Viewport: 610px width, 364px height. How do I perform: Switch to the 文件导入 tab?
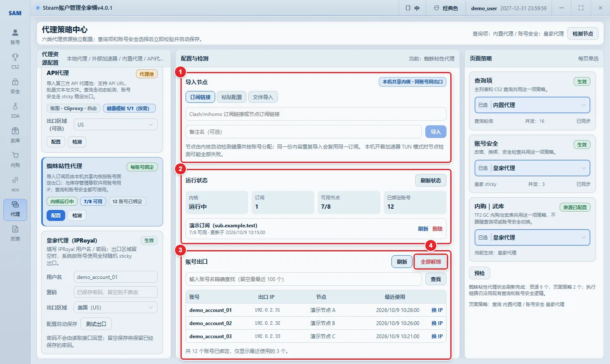coord(263,97)
